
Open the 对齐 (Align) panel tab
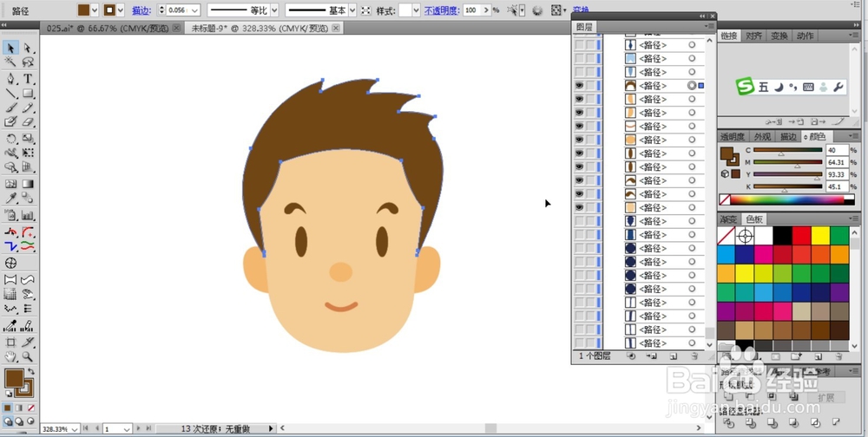point(754,36)
